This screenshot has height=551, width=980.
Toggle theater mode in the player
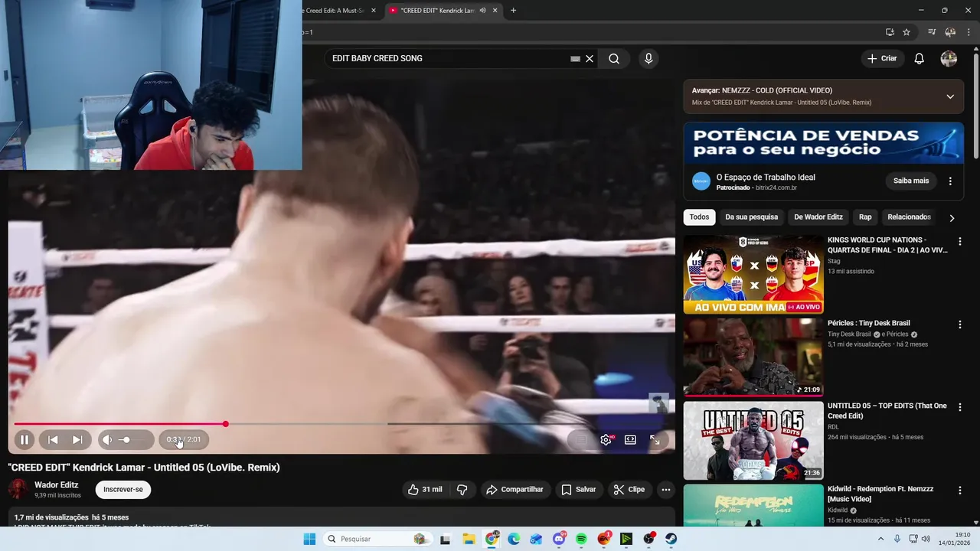[x=630, y=440]
